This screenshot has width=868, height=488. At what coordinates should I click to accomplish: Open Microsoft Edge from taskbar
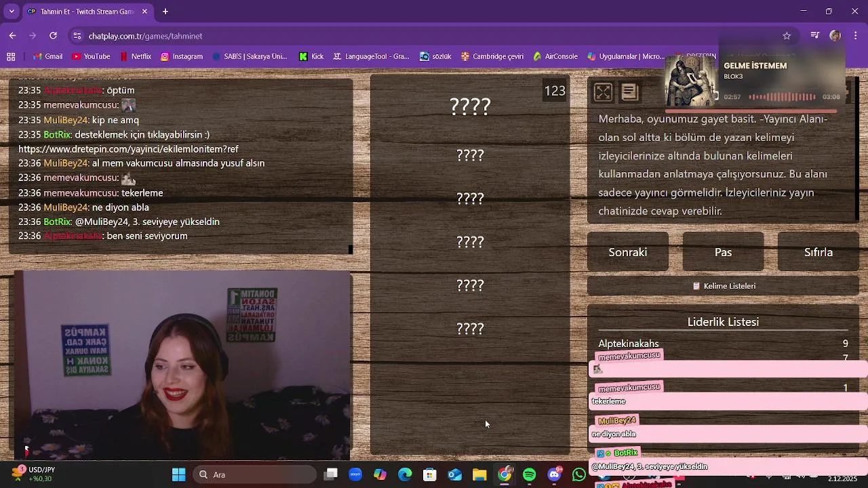click(405, 474)
